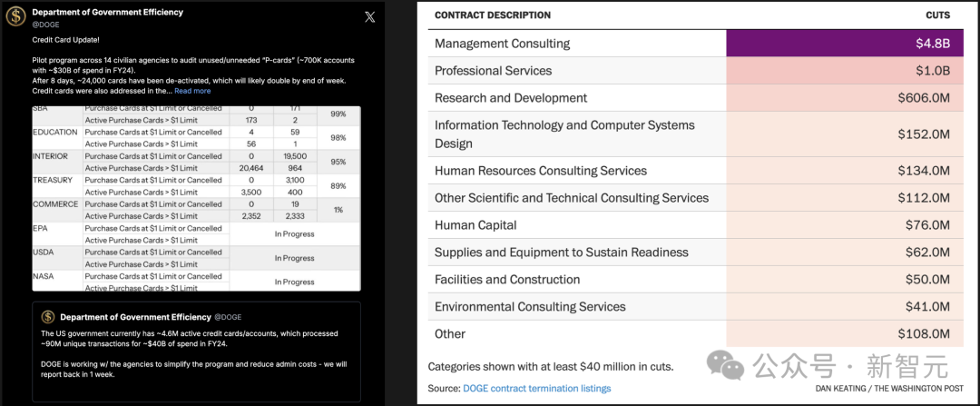980x406 pixels.
Task: Click the USDA agency label
Action: click(x=44, y=253)
